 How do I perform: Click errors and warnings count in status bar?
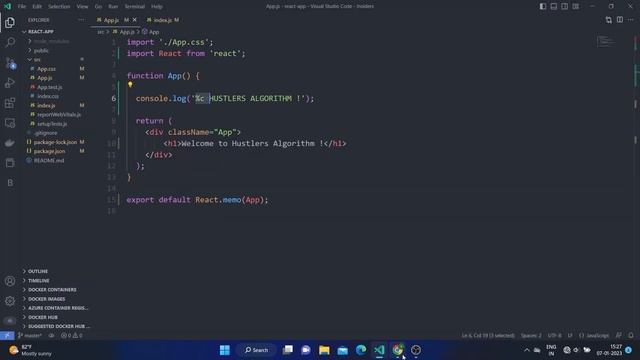pyautogui.click(x=71, y=336)
